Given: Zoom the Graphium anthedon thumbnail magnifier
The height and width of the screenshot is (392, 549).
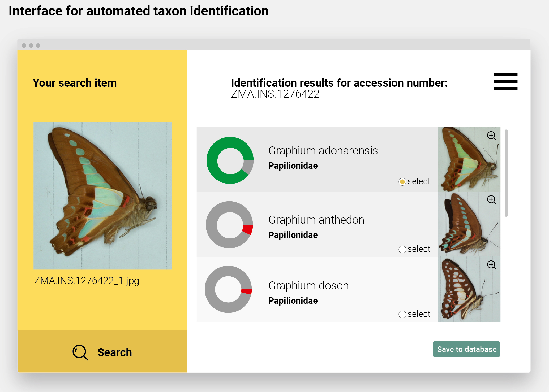Looking at the screenshot, I should pos(492,200).
